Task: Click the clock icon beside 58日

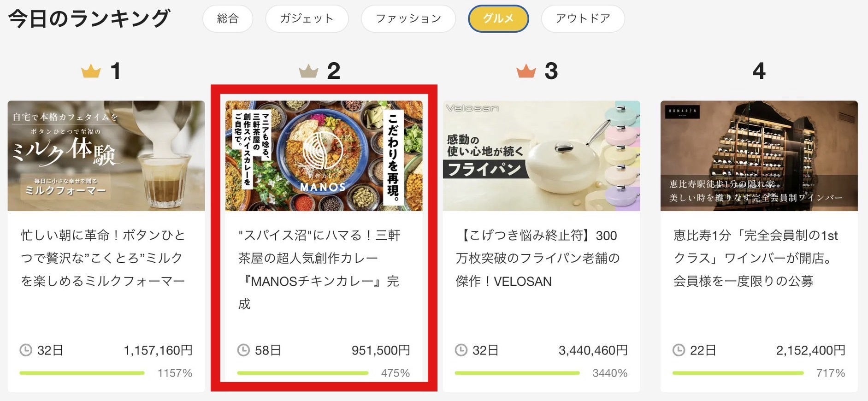Action: tap(243, 350)
